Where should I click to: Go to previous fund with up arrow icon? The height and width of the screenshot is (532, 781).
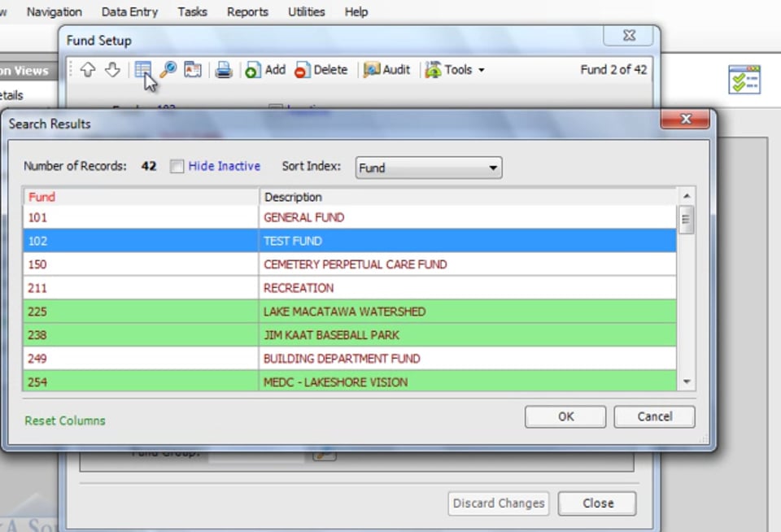tap(88, 70)
